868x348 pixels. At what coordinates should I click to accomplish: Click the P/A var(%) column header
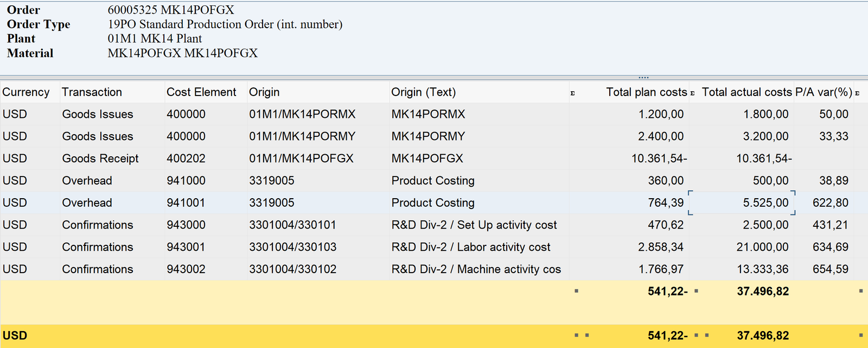point(823,92)
